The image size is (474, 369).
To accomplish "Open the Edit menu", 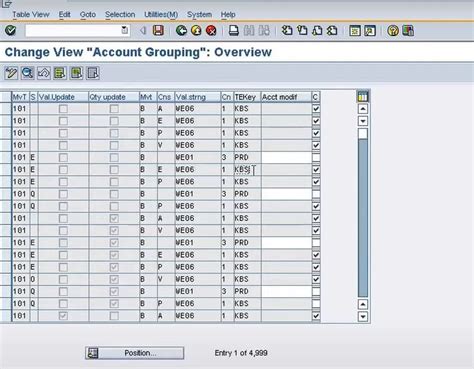I will 65,14.
